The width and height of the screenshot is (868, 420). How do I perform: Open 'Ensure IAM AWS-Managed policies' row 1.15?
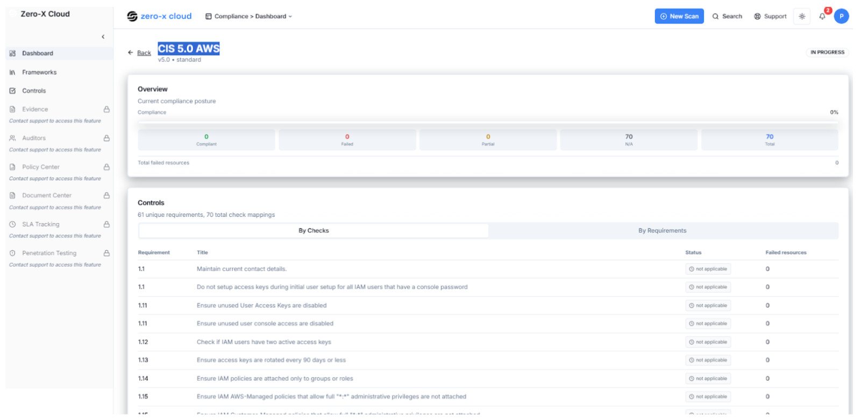(488, 397)
